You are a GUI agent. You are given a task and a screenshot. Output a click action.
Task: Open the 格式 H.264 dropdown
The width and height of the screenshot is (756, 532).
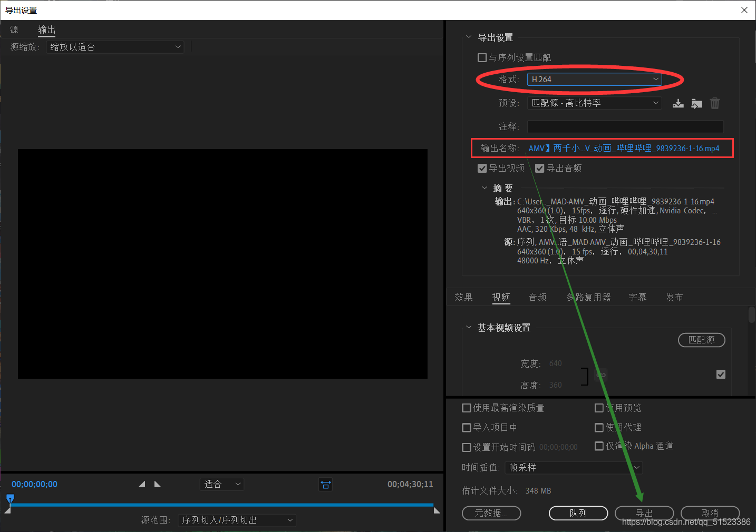pyautogui.click(x=594, y=79)
